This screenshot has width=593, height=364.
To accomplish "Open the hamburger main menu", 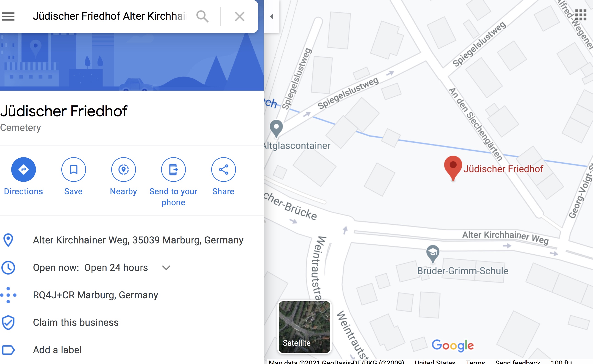I will (8, 16).
